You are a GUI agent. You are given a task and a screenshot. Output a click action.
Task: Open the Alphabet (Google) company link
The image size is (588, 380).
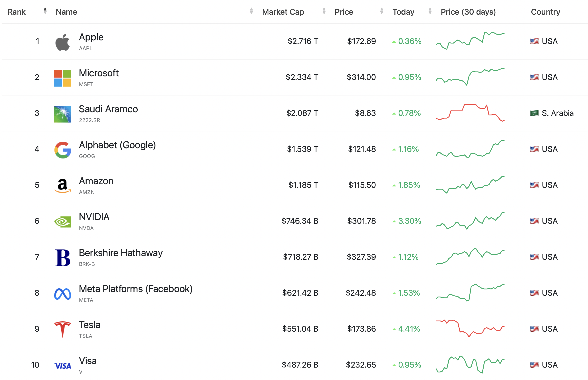(117, 145)
